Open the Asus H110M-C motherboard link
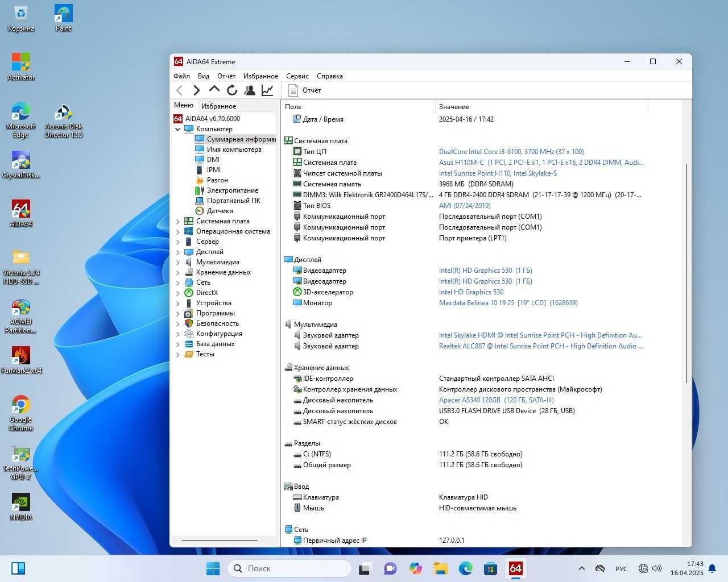Image resolution: width=728 pixels, height=582 pixels. [541, 163]
